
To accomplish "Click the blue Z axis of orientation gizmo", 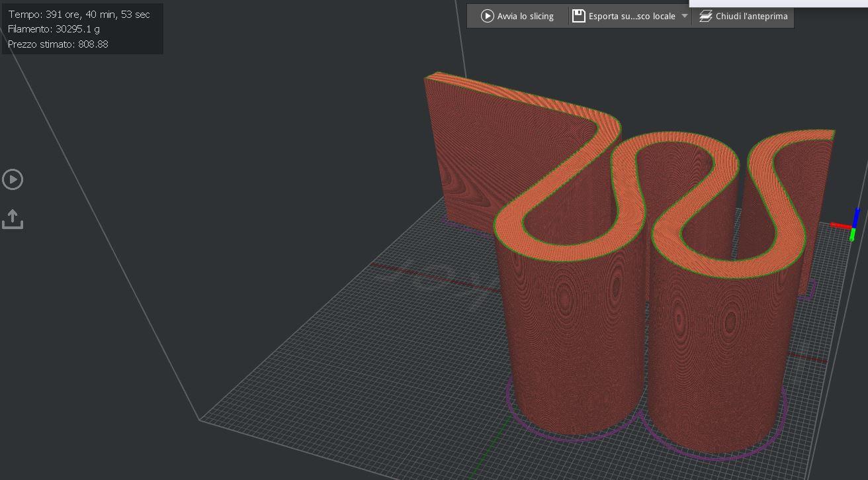I will [x=857, y=217].
